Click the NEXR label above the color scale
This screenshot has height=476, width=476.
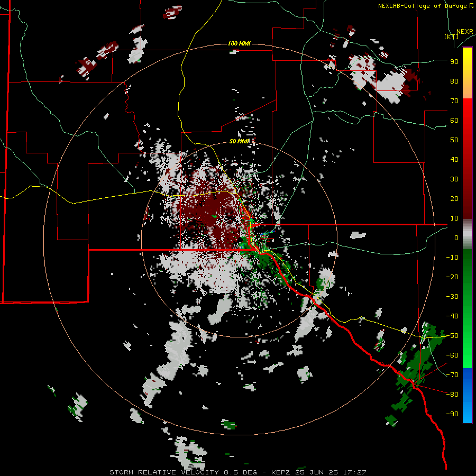(x=464, y=32)
